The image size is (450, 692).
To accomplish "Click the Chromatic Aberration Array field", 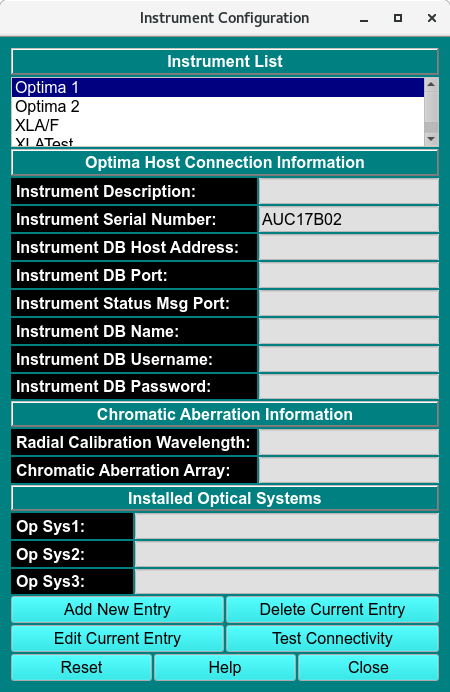I will 349,470.
